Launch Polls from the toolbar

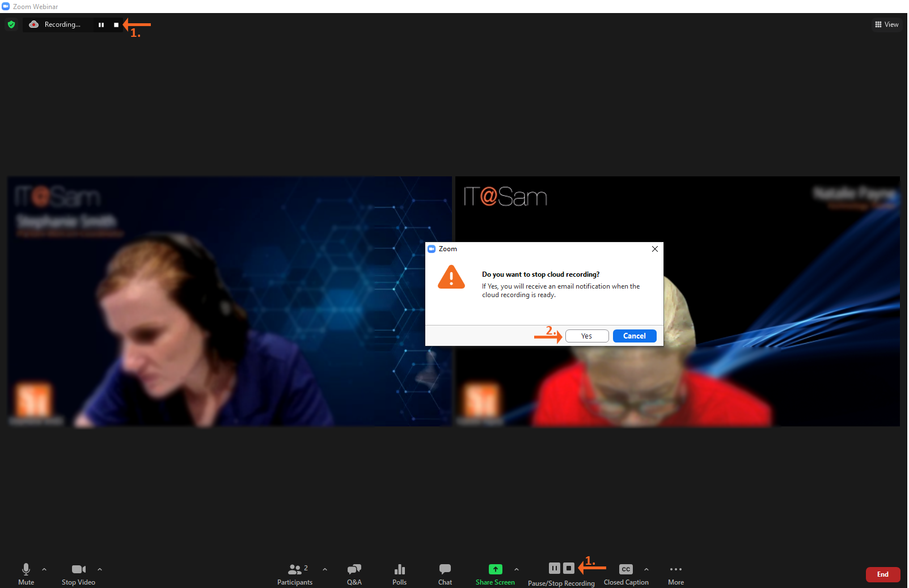pos(400,573)
